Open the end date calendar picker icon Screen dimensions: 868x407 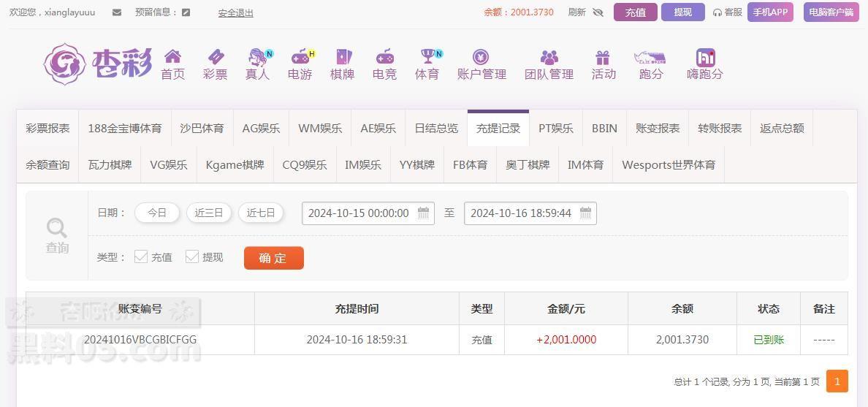tap(586, 213)
